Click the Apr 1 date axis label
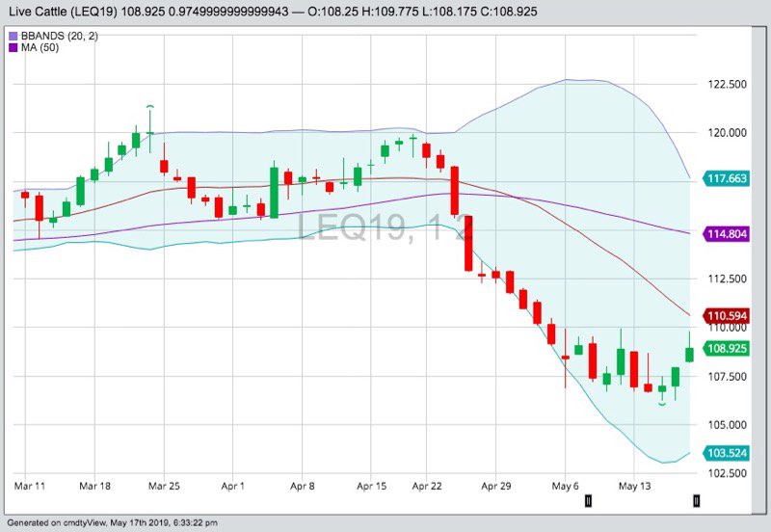Screen dimensions: 771x532 232,487
